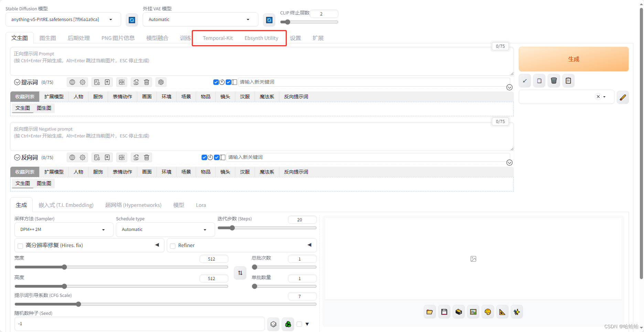This screenshot has width=644, height=332.
Task: Toggle first checkbox beside 反向词 keyword input
Action: [204, 157]
